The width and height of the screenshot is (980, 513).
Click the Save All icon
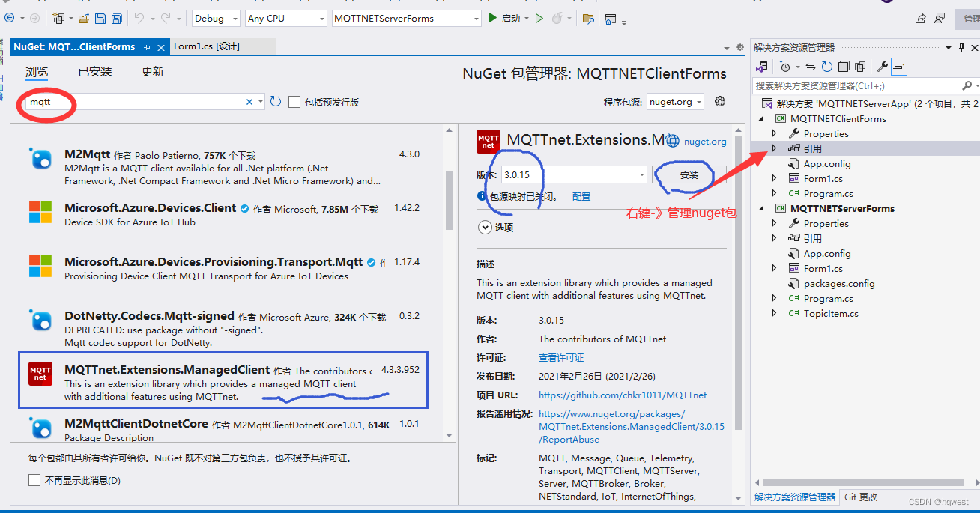point(117,18)
